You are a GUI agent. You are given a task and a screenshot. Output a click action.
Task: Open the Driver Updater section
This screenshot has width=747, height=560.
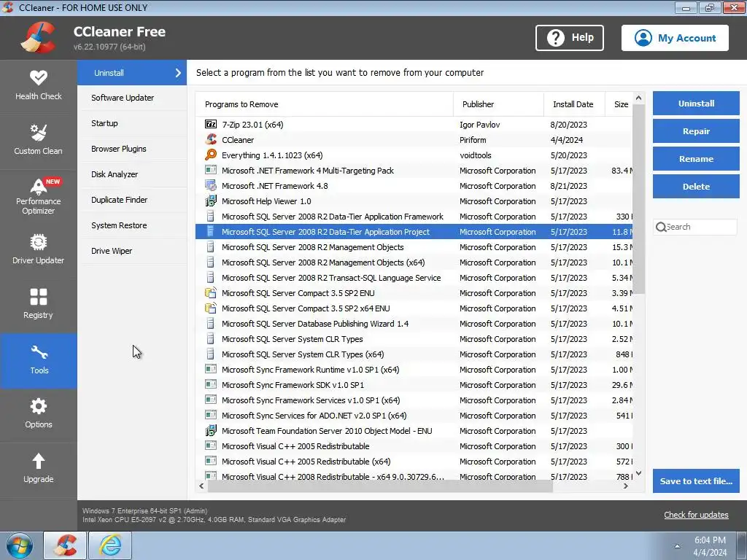point(38,250)
